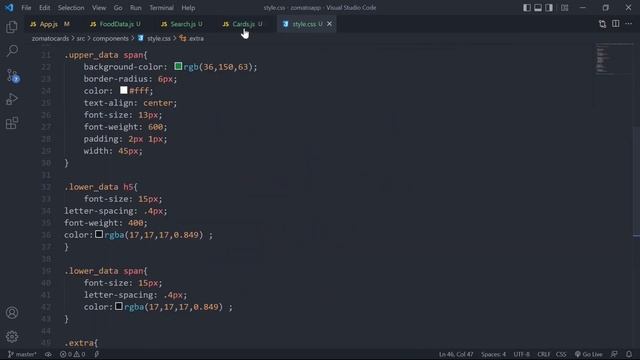The height and width of the screenshot is (360, 640).
Task: Toggle the secondary side bar layout icon
Action: pos(549,7)
